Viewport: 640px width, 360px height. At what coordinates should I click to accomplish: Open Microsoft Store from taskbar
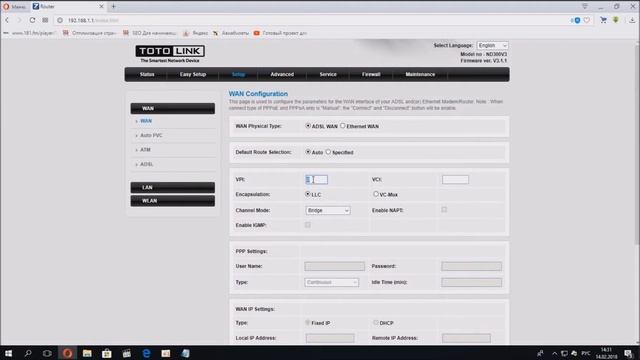point(107,353)
